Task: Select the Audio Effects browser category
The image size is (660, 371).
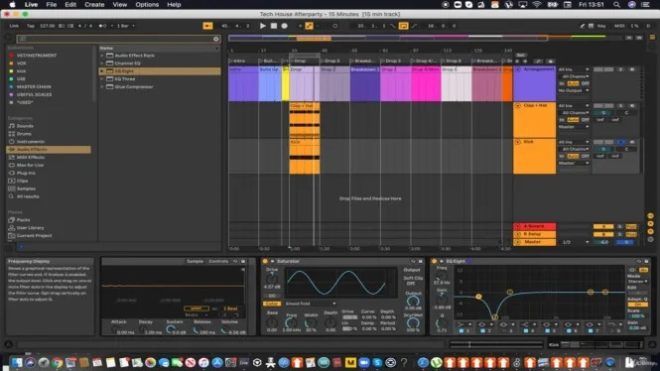Action: pyautogui.click(x=48, y=149)
